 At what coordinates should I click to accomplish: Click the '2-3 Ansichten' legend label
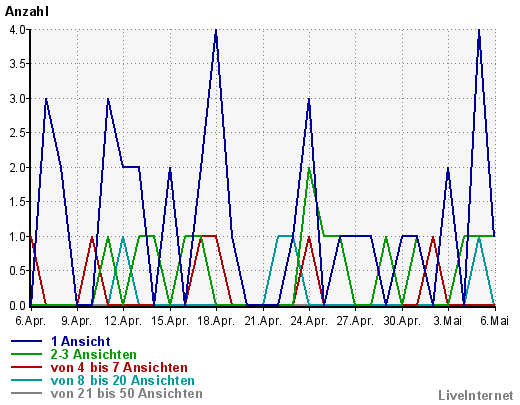click(x=94, y=354)
